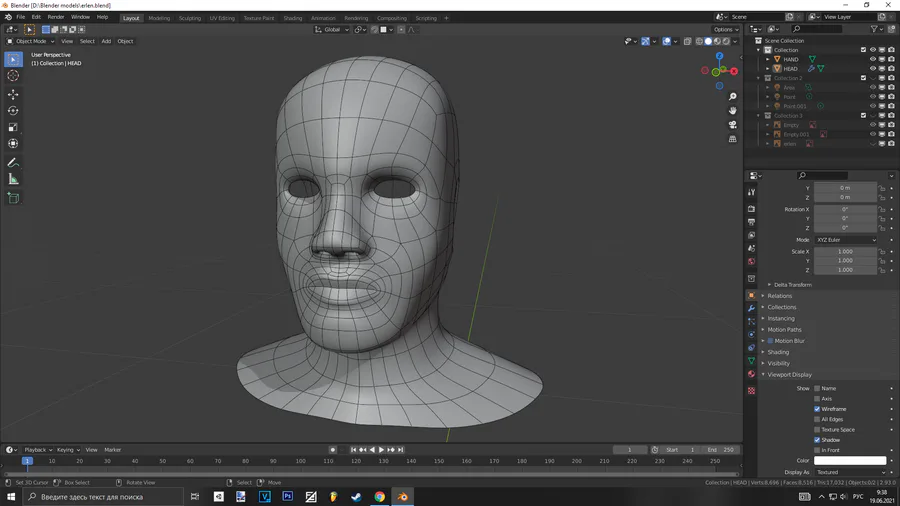900x506 pixels.
Task: Hide the HAND object via eye icon
Action: [x=872, y=59]
